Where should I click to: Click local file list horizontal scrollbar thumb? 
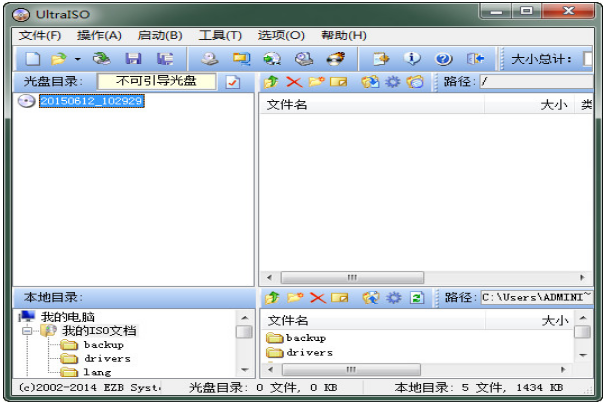tap(351, 370)
